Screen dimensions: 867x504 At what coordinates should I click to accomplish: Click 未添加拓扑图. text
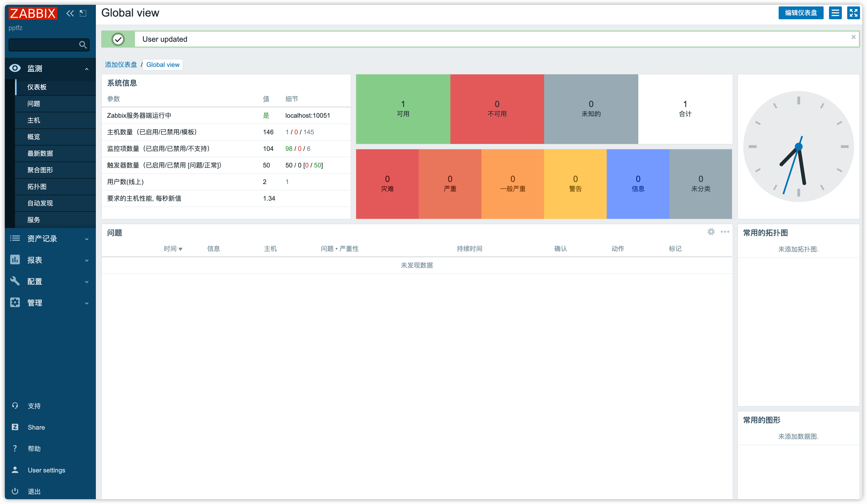pos(798,249)
